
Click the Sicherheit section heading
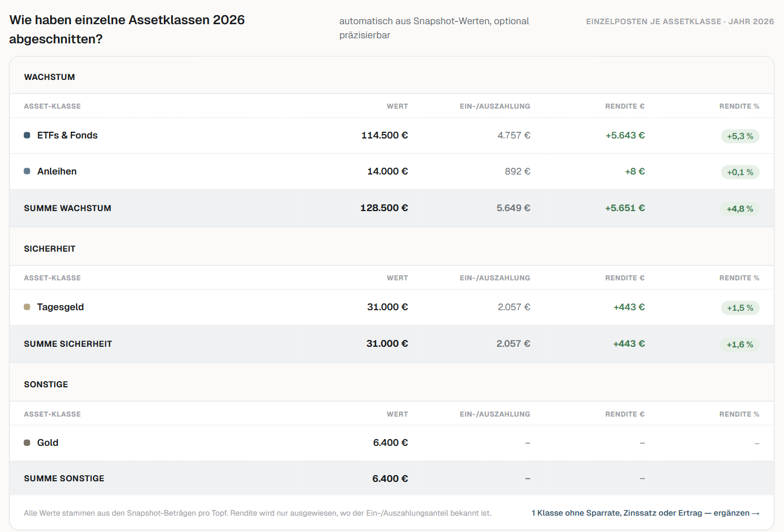click(x=50, y=249)
